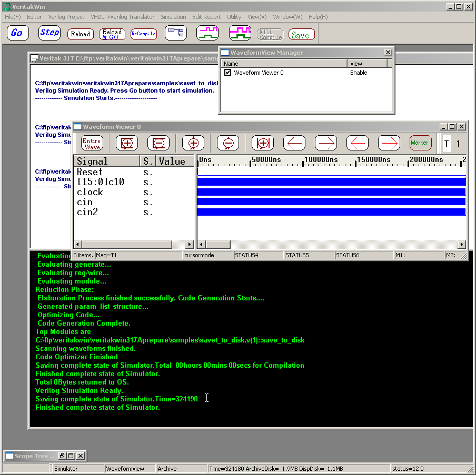Click the KILL Compile button
Screen dimensions: 476x475
[270, 34]
